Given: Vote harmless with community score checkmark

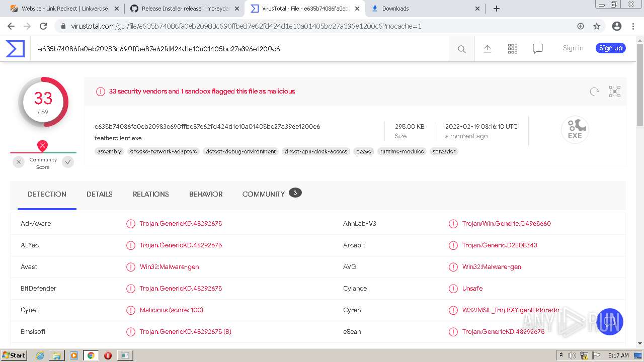Looking at the screenshot, I should click(68, 162).
